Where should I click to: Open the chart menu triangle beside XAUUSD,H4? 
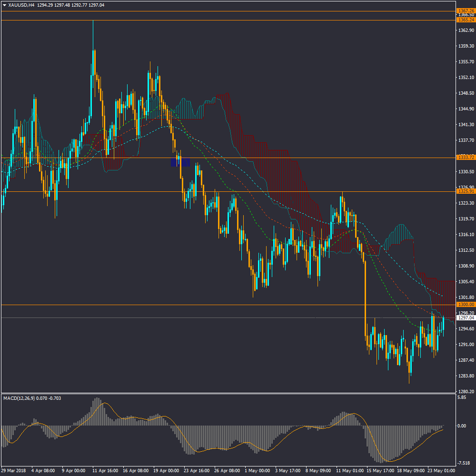tap(5, 5)
